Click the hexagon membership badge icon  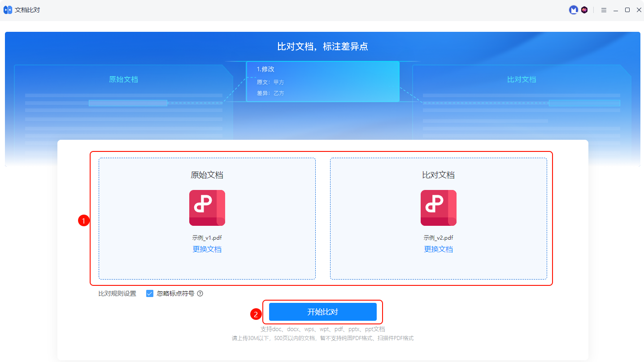(x=584, y=10)
